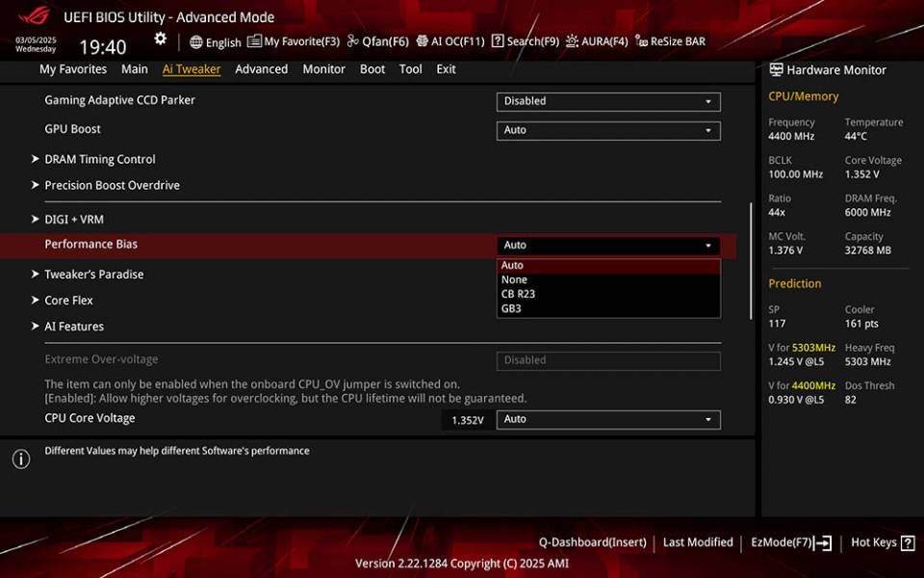Open the Advanced tab

point(262,69)
